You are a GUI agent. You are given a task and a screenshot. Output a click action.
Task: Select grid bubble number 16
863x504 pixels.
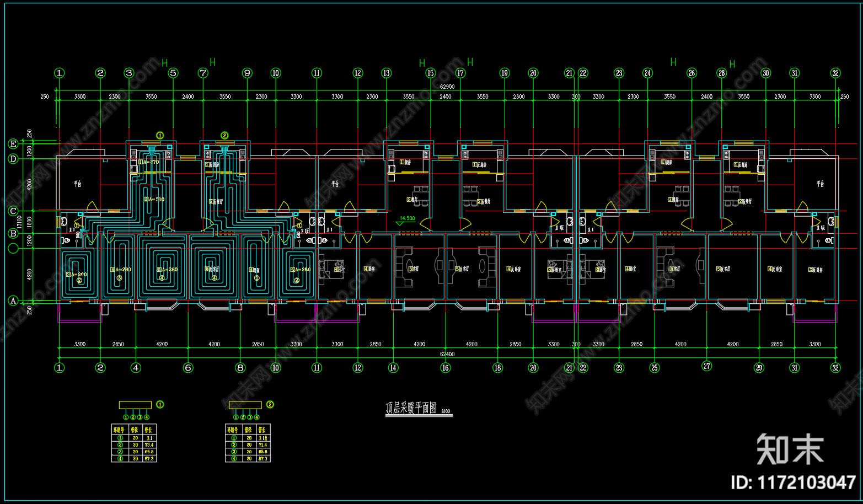pyautogui.click(x=445, y=368)
